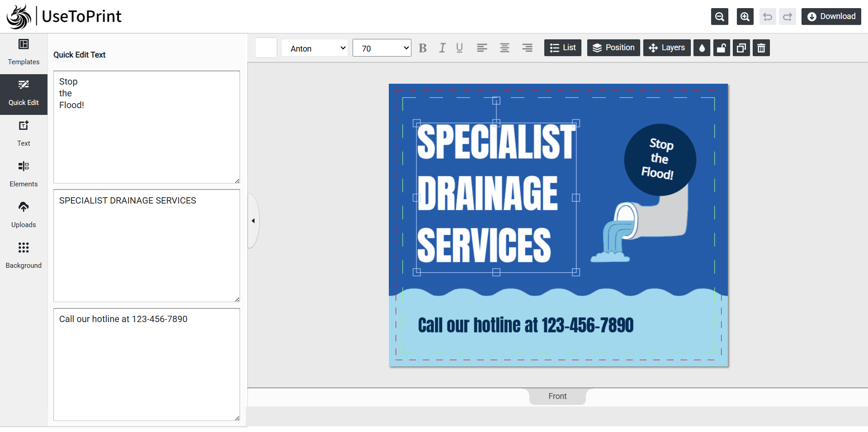Open the Anton font family dropdown

tap(315, 48)
